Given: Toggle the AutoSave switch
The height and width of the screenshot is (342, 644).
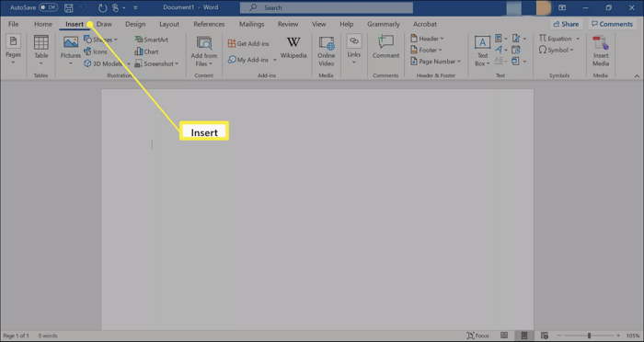Looking at the screenshot, I should coord(48,7).
